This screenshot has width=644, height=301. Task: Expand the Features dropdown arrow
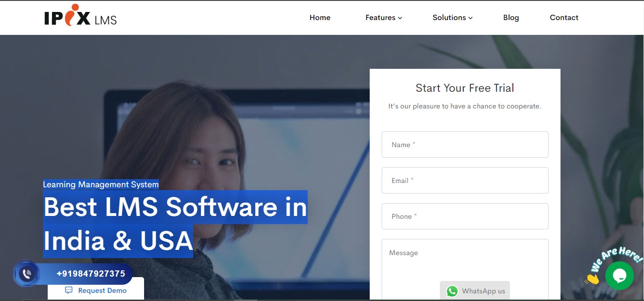point(400,18)
